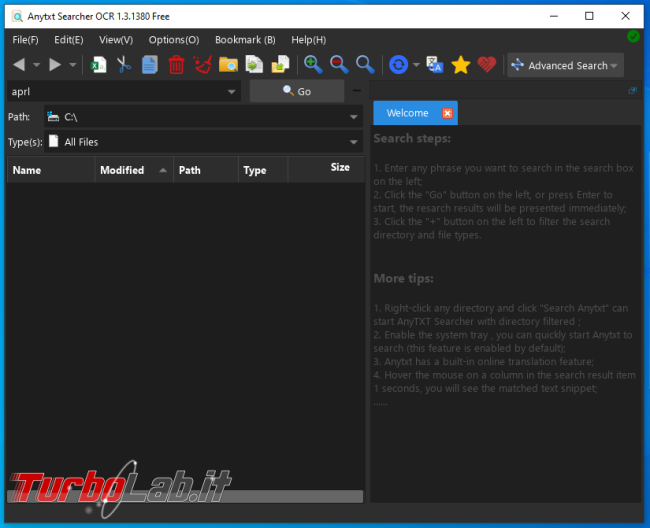Click the red broom clear icon
Image resolution: width=650 pixels, height=528 pixels.
click(202, 65)
